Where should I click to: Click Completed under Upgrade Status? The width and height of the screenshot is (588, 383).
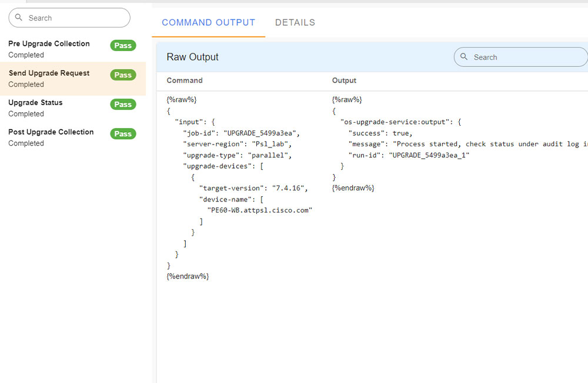(x=26, y=113)
